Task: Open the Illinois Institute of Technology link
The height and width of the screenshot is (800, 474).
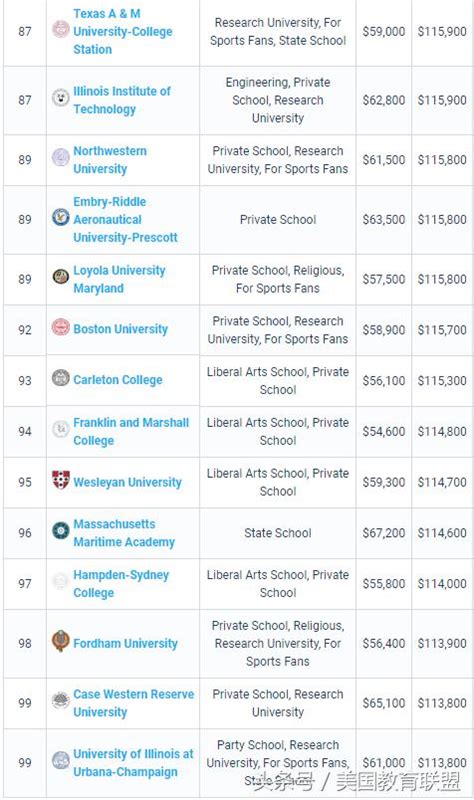Action: (x=121, y=100)
